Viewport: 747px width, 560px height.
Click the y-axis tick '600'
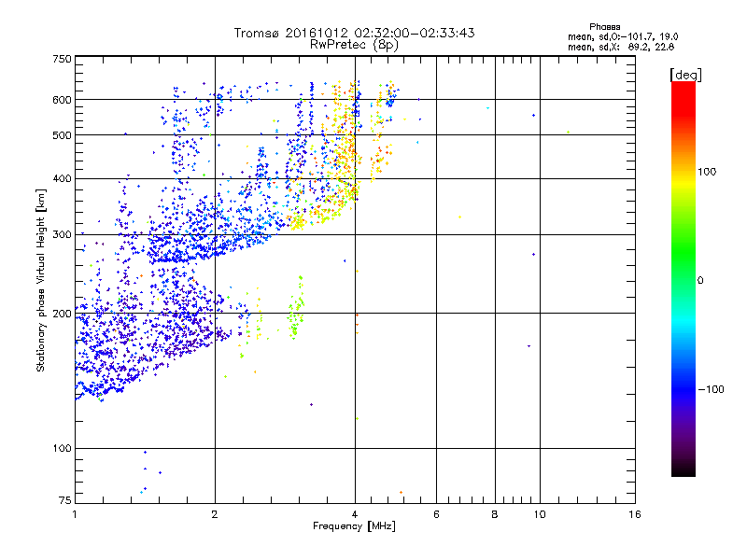(x=62, y=100)
